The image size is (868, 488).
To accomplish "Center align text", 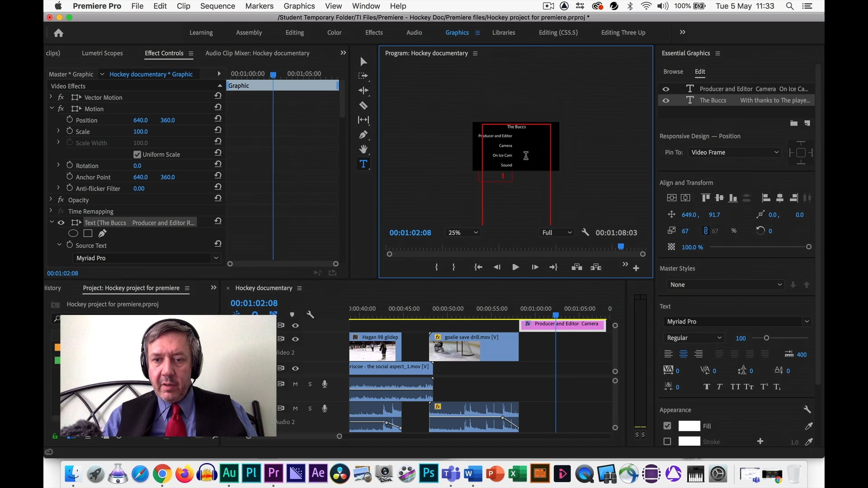I will click(684, 354).
